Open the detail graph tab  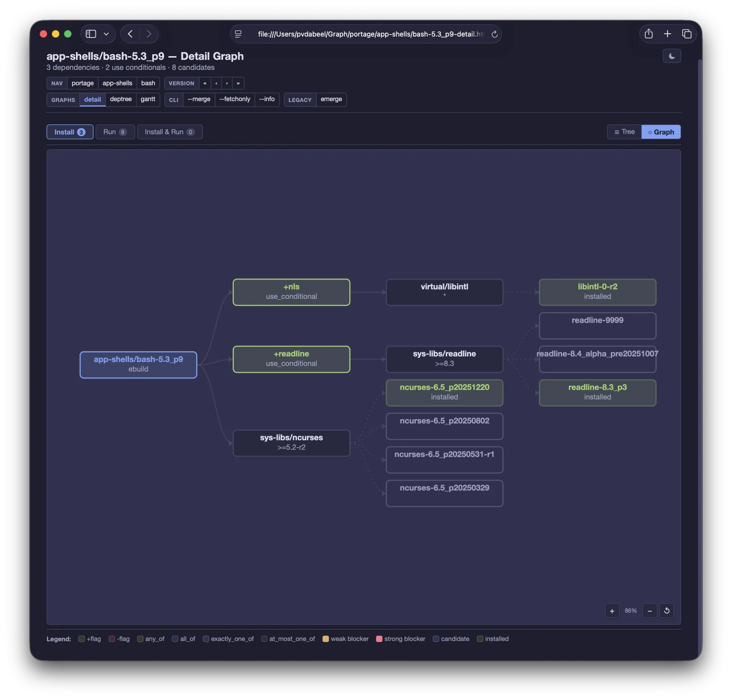[x=92, y=99]
